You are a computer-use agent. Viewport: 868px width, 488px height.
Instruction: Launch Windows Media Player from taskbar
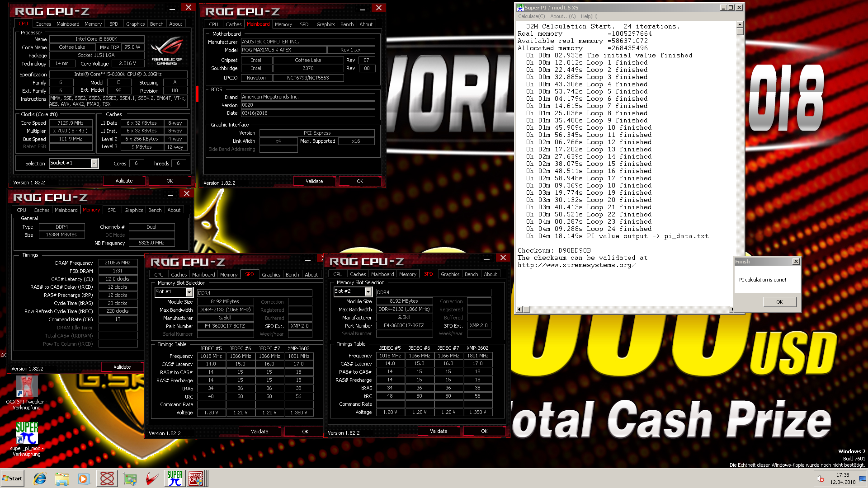point(84,479)
